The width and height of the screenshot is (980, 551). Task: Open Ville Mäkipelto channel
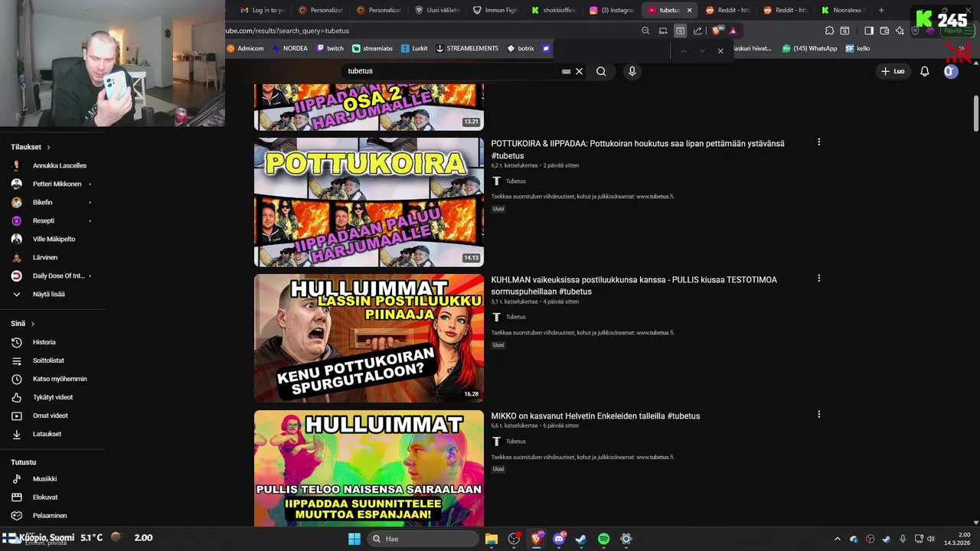[54, 239]
